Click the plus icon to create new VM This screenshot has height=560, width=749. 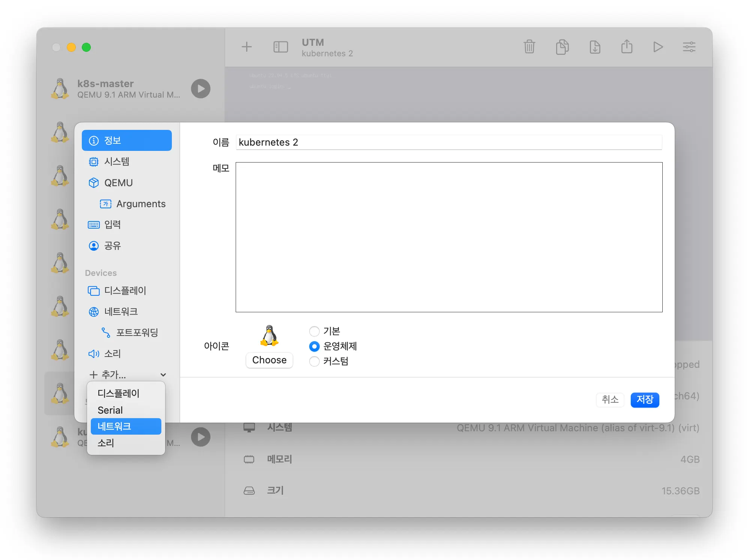click(x=247, y=47)
